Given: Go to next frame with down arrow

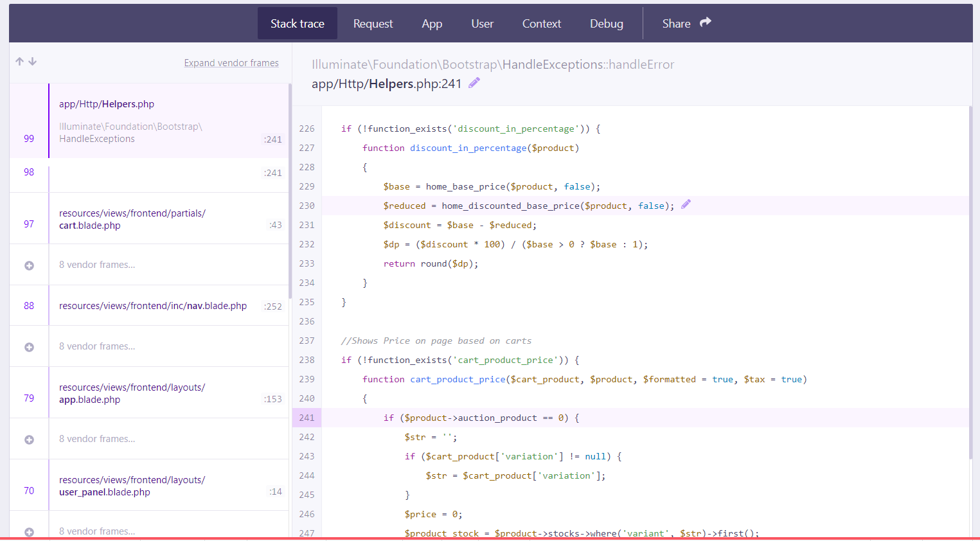Looking at the screenshot, I should pyautogui.click(x=33, y=62).
